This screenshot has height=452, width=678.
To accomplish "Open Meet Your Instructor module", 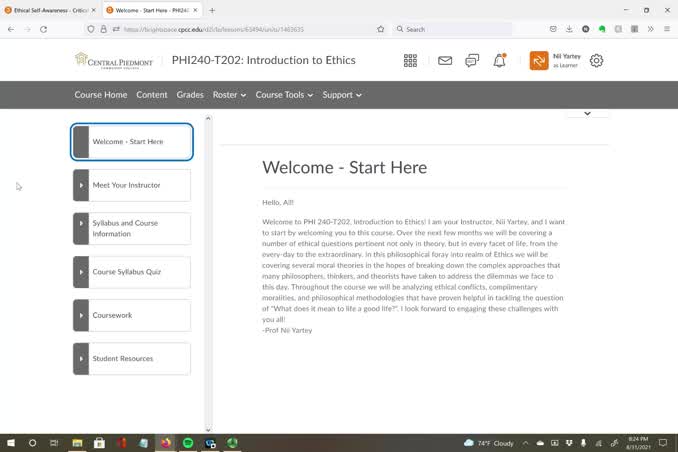I will 132,185.
